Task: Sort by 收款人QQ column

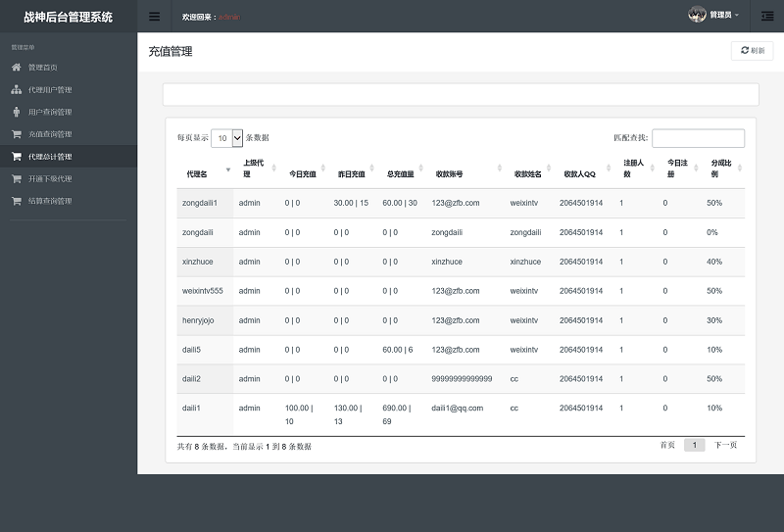Action: tap(584, 169)
